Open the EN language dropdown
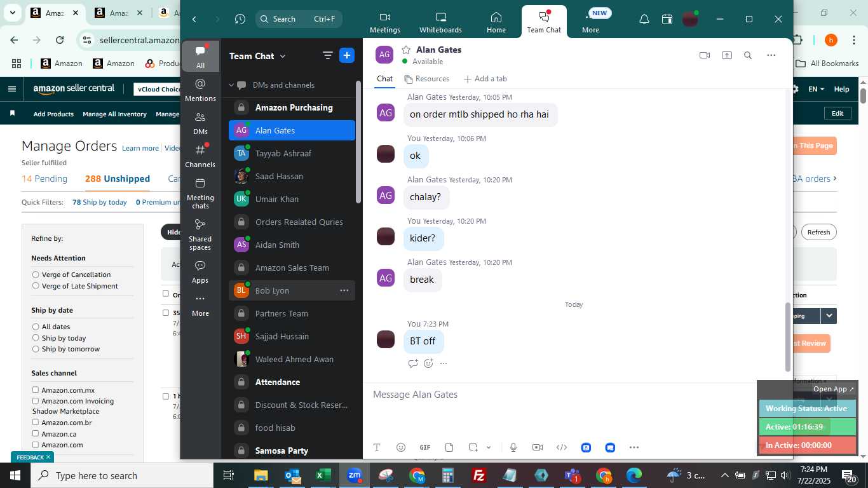868x488 pixels. (816, 89)
